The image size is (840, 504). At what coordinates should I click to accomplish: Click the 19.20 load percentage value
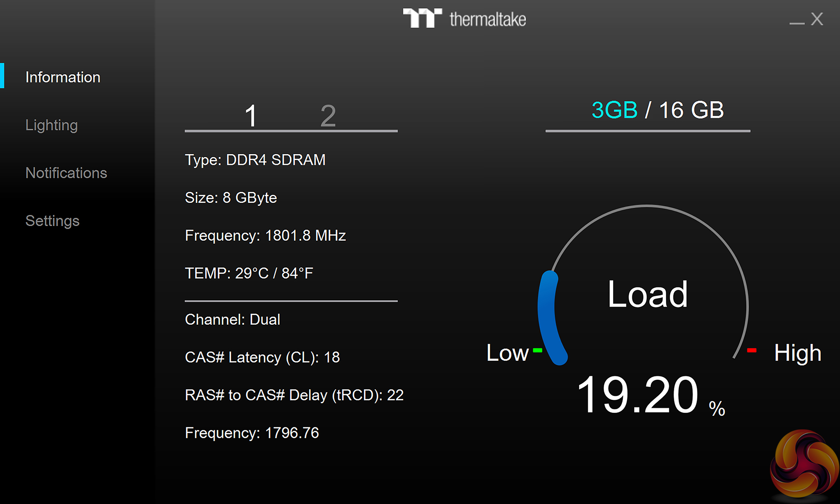pos(638,395)
